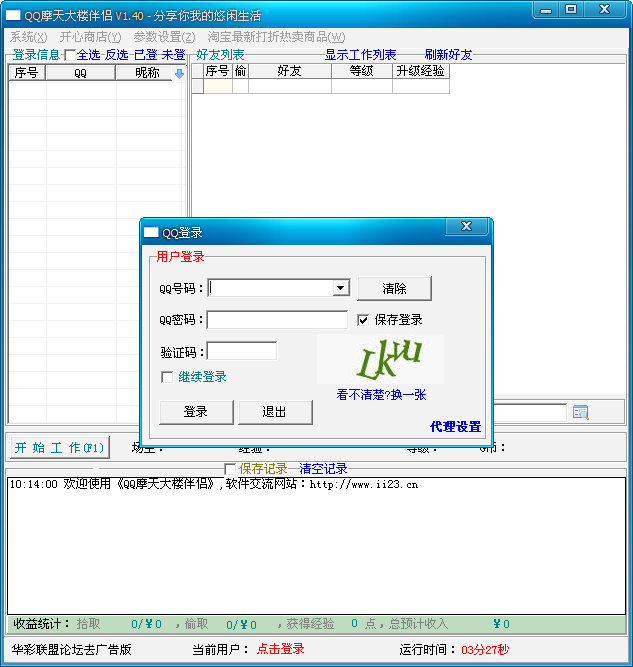Click the main window title bar icon
This screenshot has width=633, height=667.
coord(13,15)
